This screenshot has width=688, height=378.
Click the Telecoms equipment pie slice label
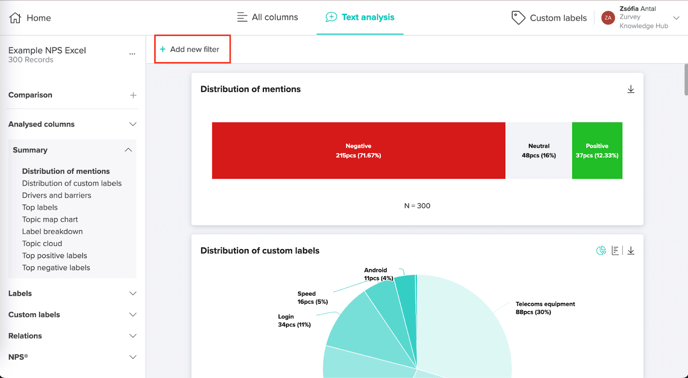point(545,308)
